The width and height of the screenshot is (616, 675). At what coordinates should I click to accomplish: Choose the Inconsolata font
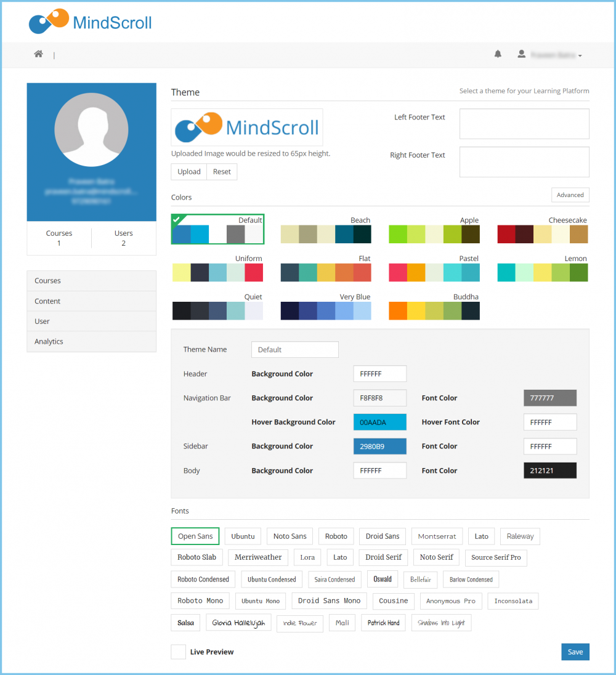coord(513,601)
